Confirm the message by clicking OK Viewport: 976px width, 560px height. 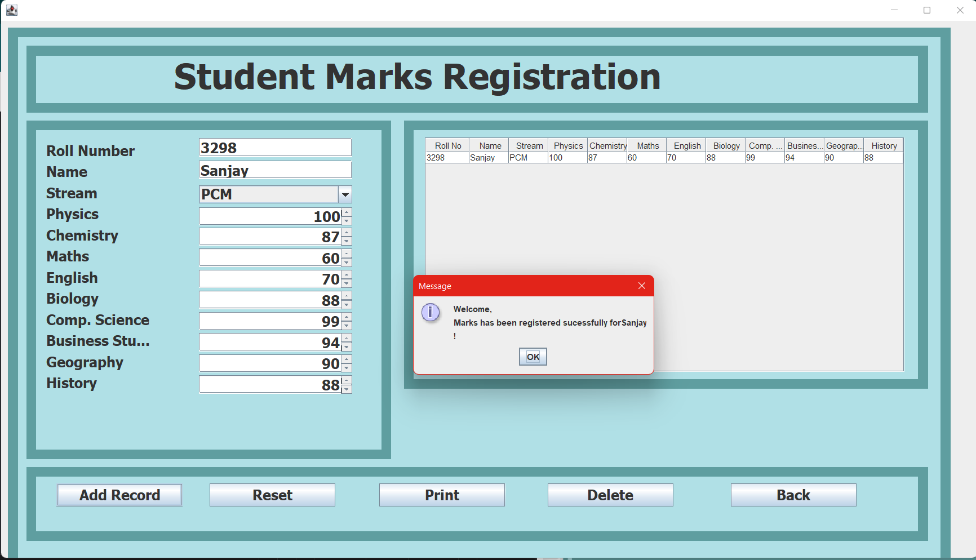point(533,357)
